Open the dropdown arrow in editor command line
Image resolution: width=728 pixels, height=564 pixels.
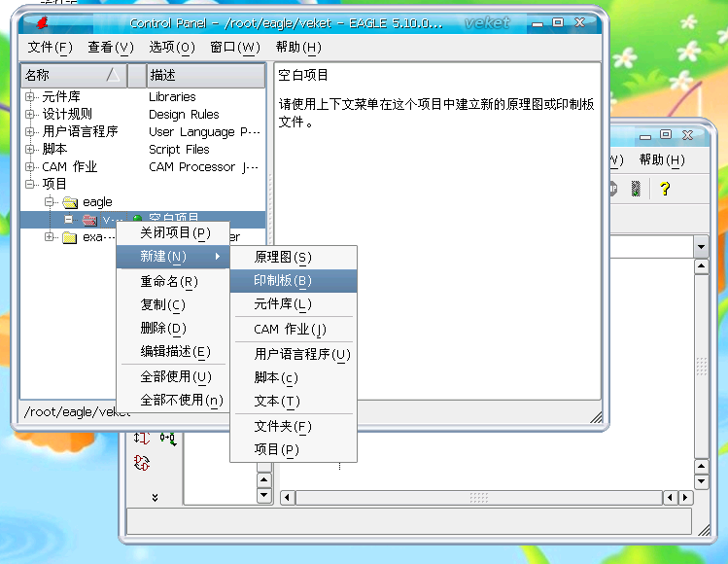pyautogui.click(x=701, y=247)
